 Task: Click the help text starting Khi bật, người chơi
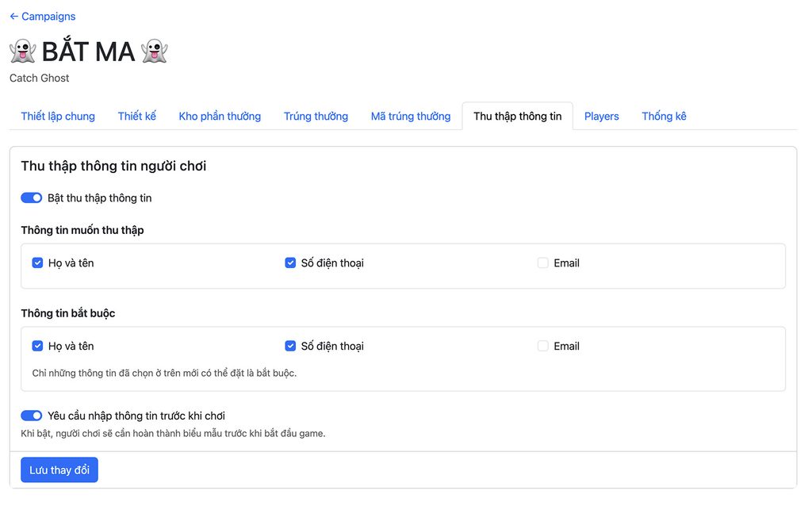[x=173, y=434]
